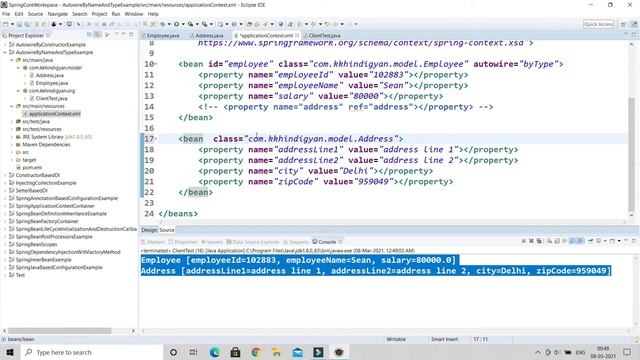Open the Debug configurations dropdown arrow
The width and height of the screenshot is (640, 360).
point(169,24)
